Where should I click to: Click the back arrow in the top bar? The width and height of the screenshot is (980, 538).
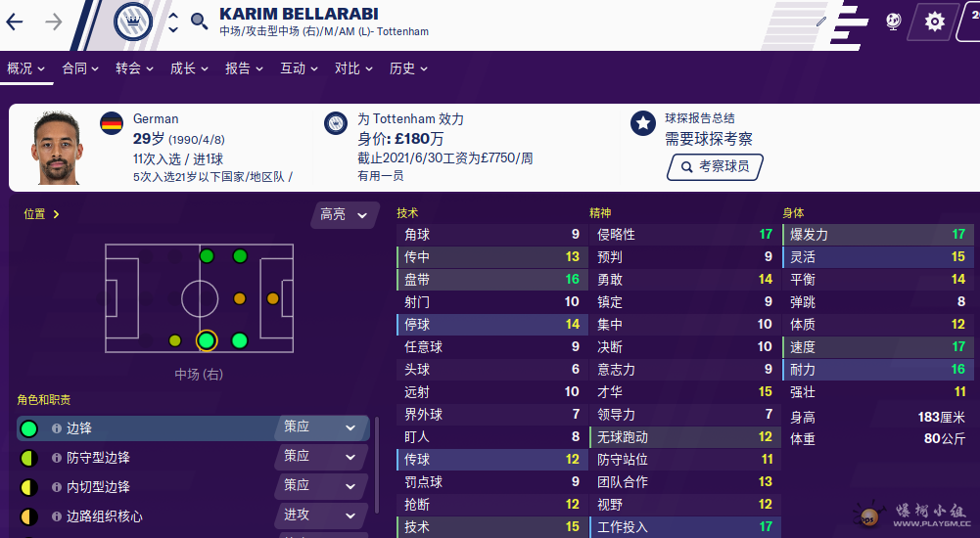(x=15, y=22)
